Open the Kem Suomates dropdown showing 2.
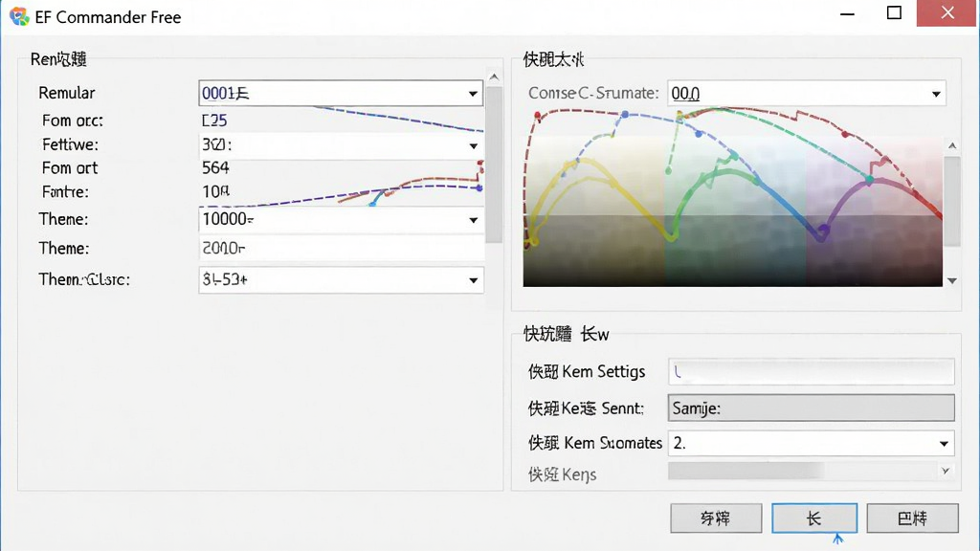This screenshot has height=551, width=980. [x=812, y=443]
